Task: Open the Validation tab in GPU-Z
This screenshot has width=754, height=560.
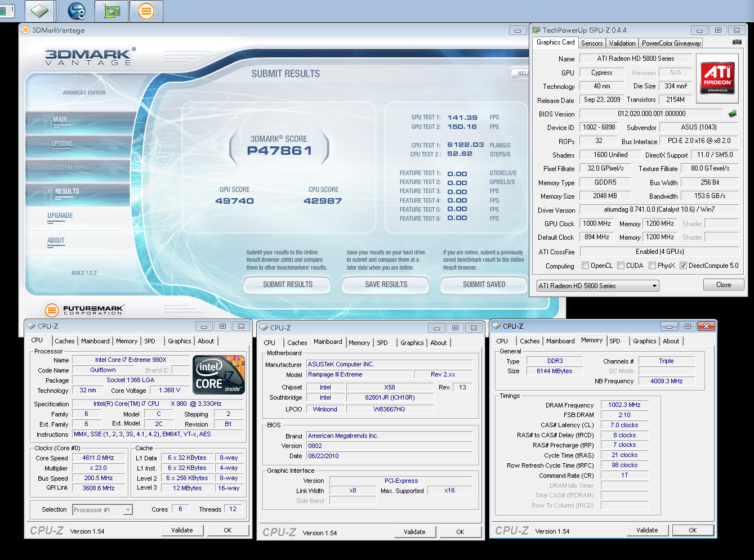Action: point(622,43)
